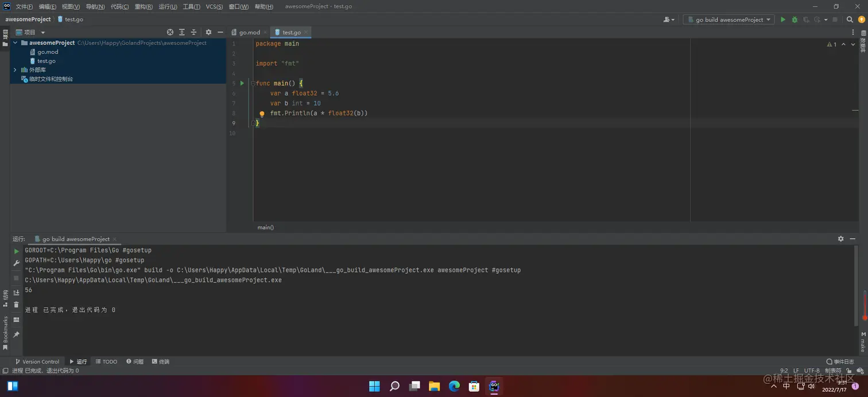Open the TODO tool window
This screenshot has height=397, width=868.
(x=106, y=361)
